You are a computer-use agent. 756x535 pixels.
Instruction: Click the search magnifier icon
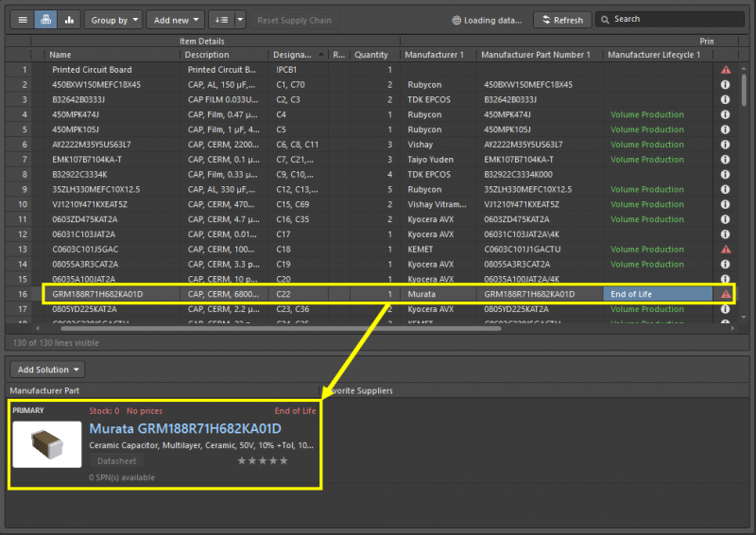click(605, 19)
